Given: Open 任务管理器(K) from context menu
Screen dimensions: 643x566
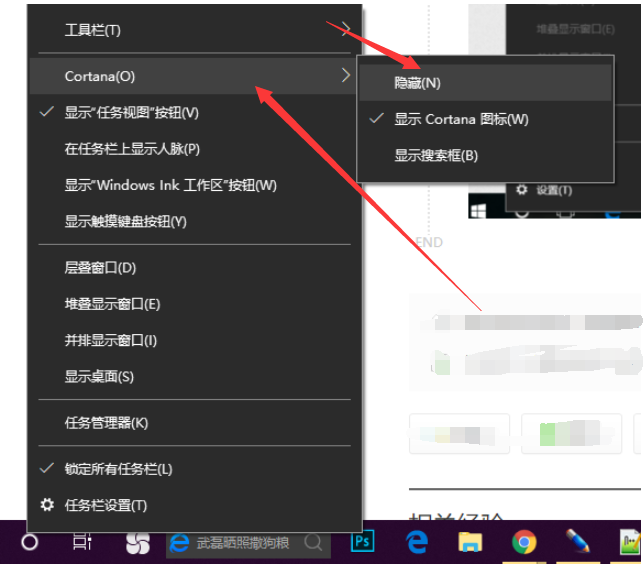Looking at the screenshot, I should click(x=106, y=423).
